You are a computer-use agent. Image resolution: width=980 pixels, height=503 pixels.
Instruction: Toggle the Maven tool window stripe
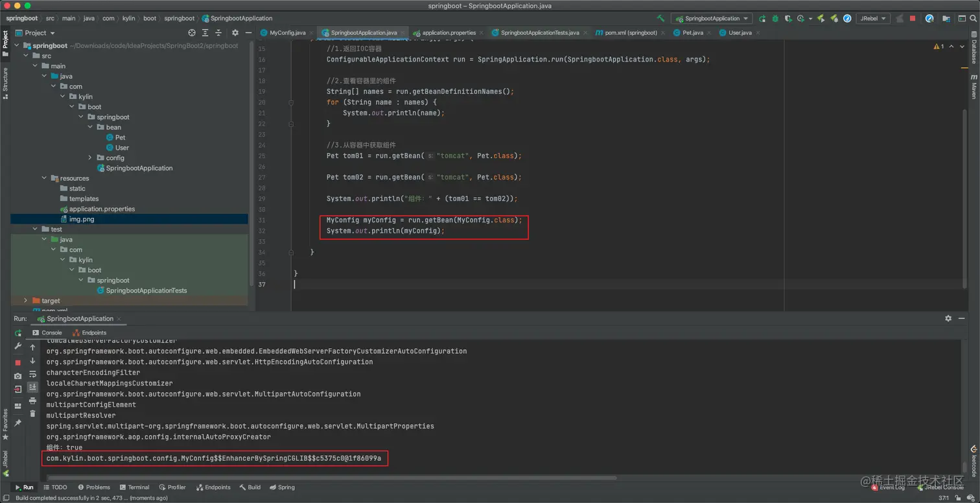[x=974, y=86]
